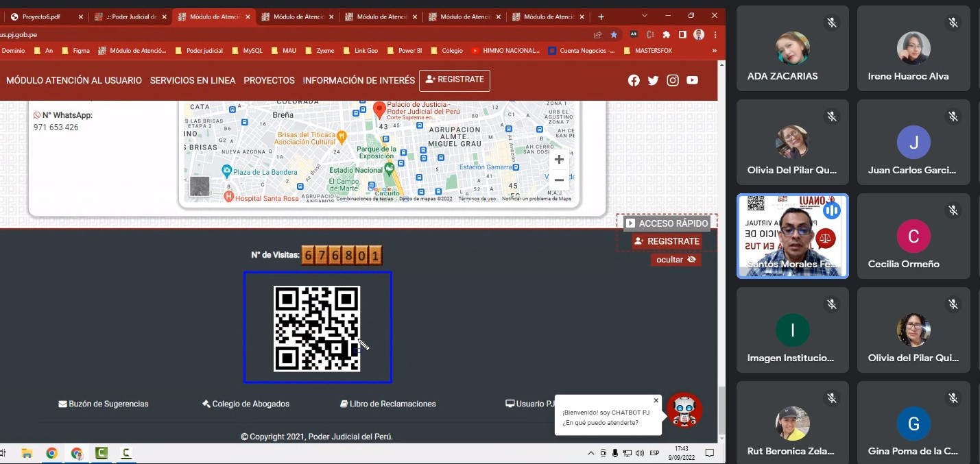This screenshot has height=464, width=980.
Task: Zoom out on the Google map
Action: pyautogui.click(x=559, y=180)
